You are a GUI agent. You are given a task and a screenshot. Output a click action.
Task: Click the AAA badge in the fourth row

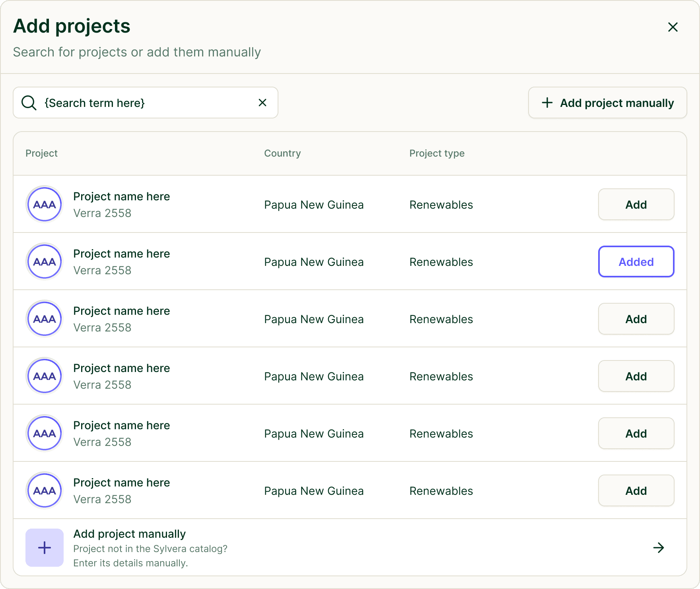click(45, 376)
